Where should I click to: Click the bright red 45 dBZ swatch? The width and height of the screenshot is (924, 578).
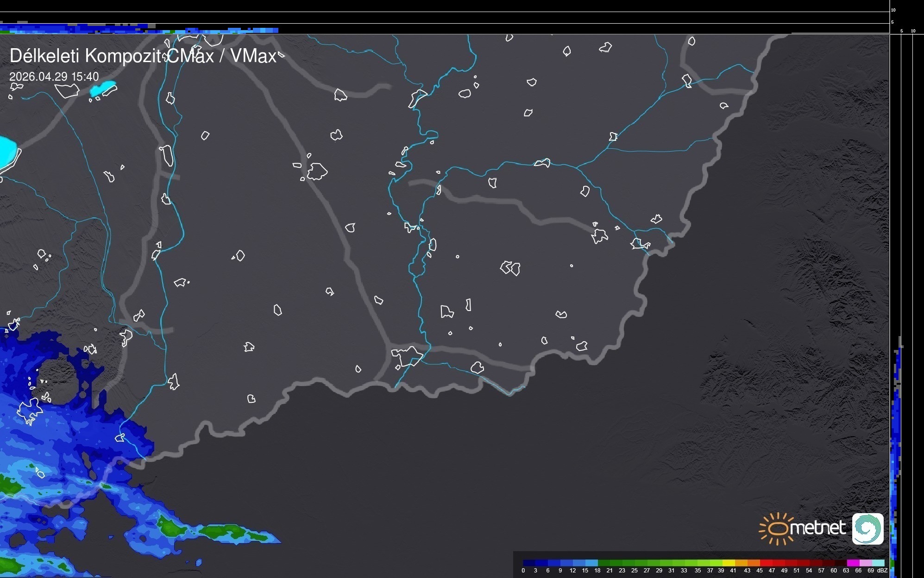point(766,563)
